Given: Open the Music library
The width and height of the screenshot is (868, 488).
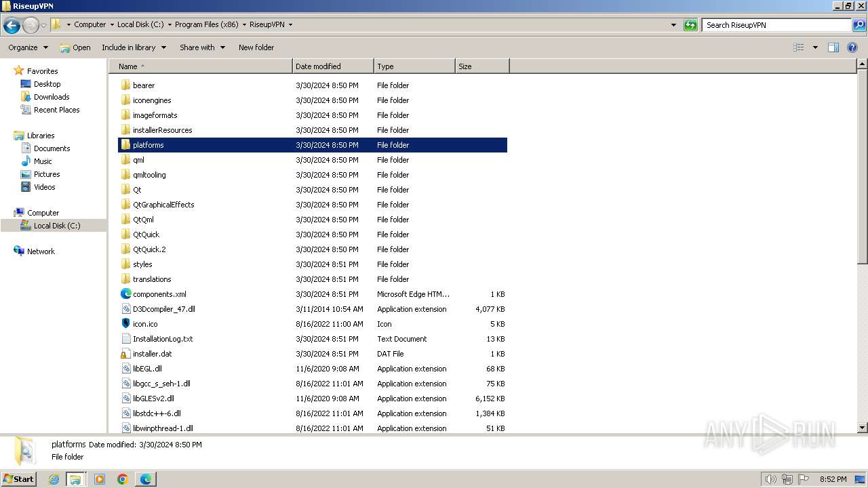Looking at the screenshot, I should 43,161.
